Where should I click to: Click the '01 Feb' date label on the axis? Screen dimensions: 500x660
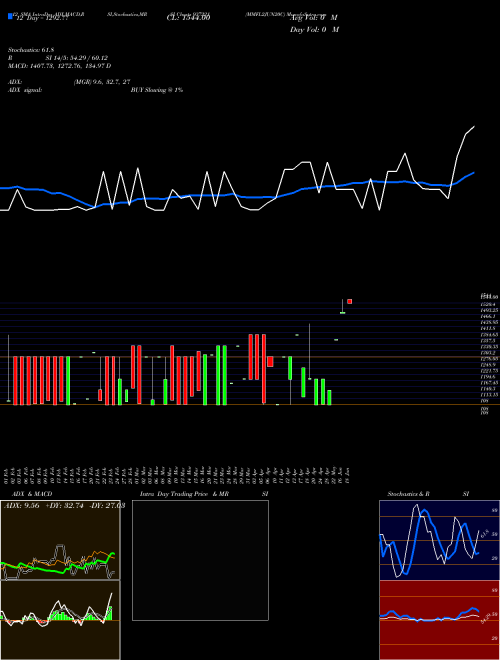pyautogui.click(x=8, y=476)
